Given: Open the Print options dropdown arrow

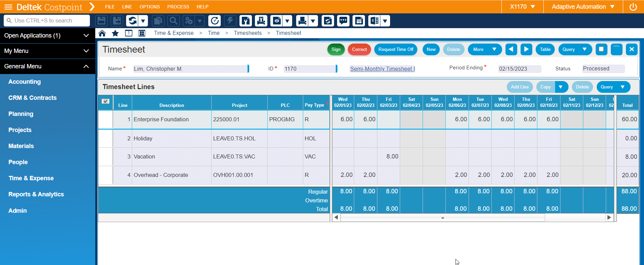Looking at the screenshot, I should coord(313,21).
